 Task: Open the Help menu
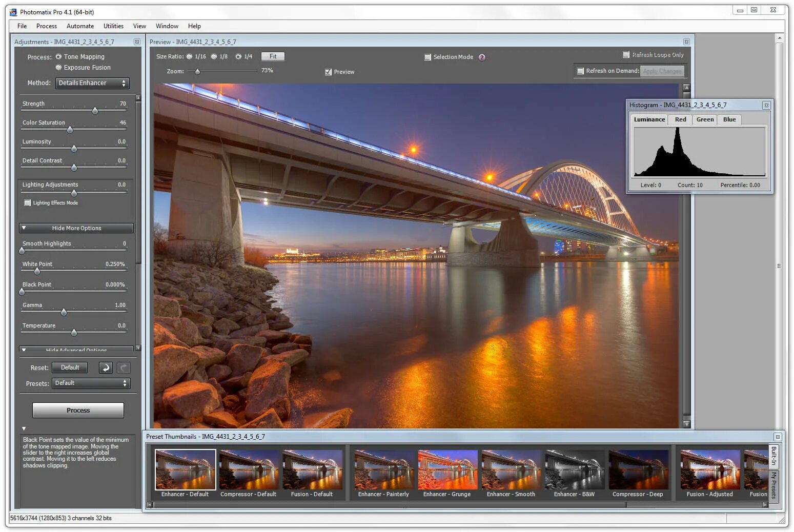tap(194, 26)
